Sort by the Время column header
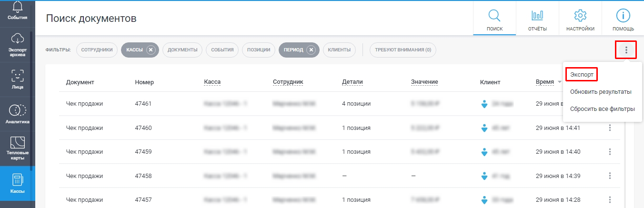Image resolution: width=644 pixels, height=208 pixels. tap(545, 82)
